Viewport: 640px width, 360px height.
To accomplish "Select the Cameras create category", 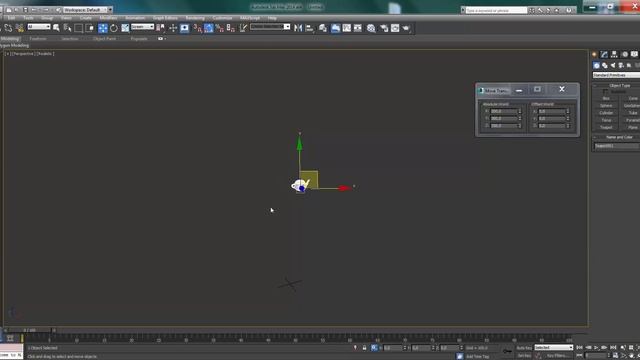I will coord(621,65).
